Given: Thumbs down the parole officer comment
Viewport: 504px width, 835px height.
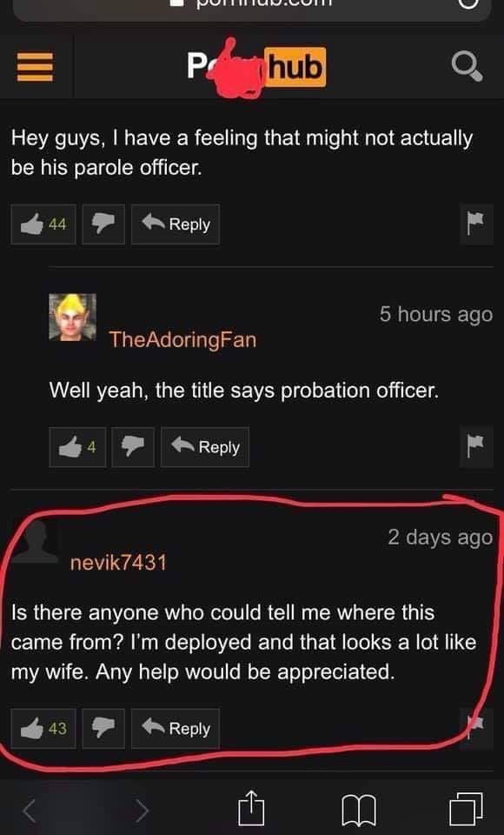Looking at the screenshot, I should pos(103,224).
